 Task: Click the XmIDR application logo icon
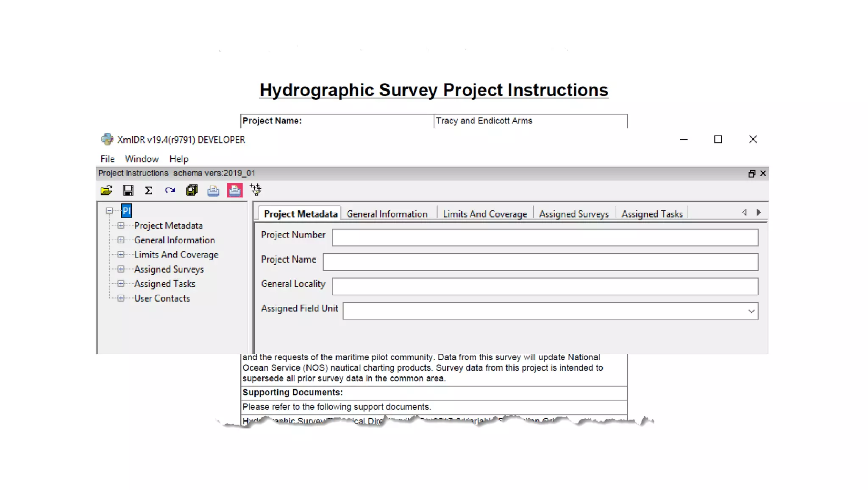click(107, 139)
